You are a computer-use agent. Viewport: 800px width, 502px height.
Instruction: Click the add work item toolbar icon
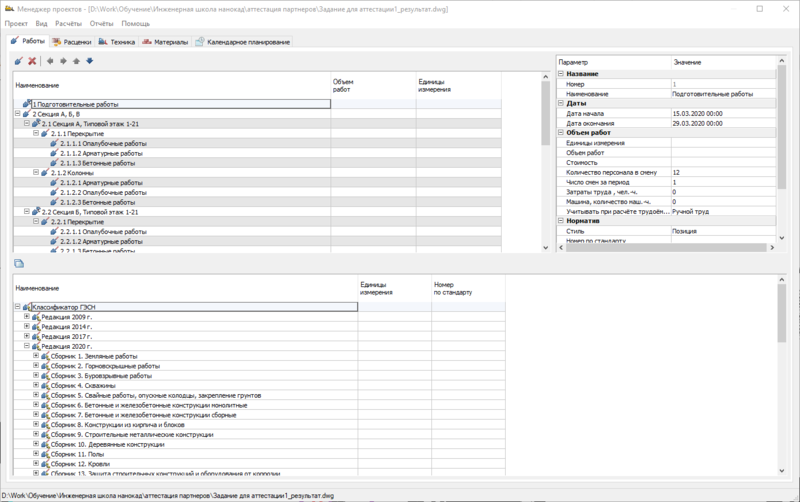pyautogui.click(x=19, y=61)
